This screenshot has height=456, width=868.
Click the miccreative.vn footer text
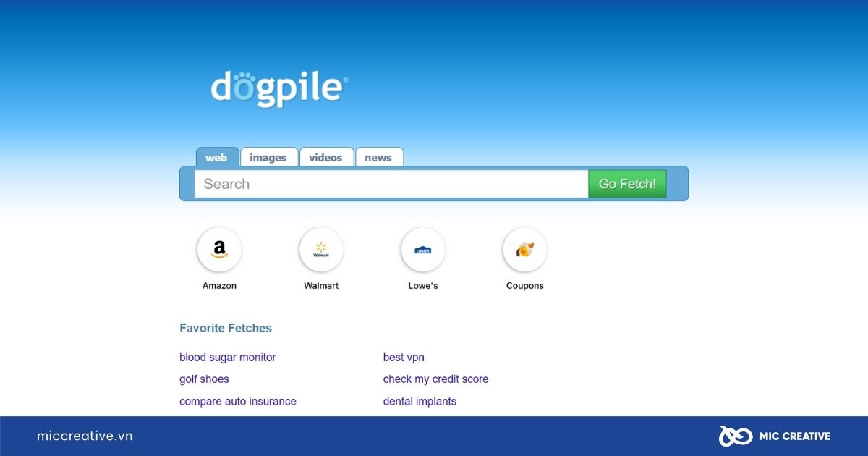tap(85, 436)
